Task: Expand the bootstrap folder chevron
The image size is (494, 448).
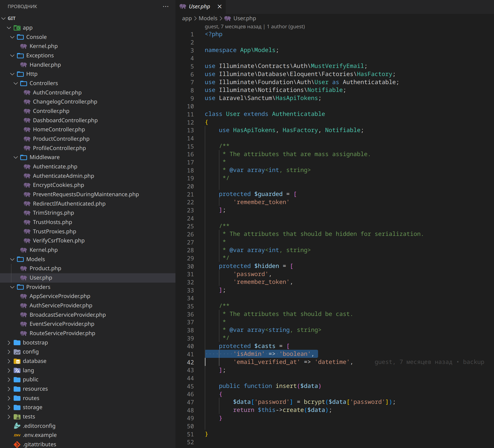Action: click(9, 343)
